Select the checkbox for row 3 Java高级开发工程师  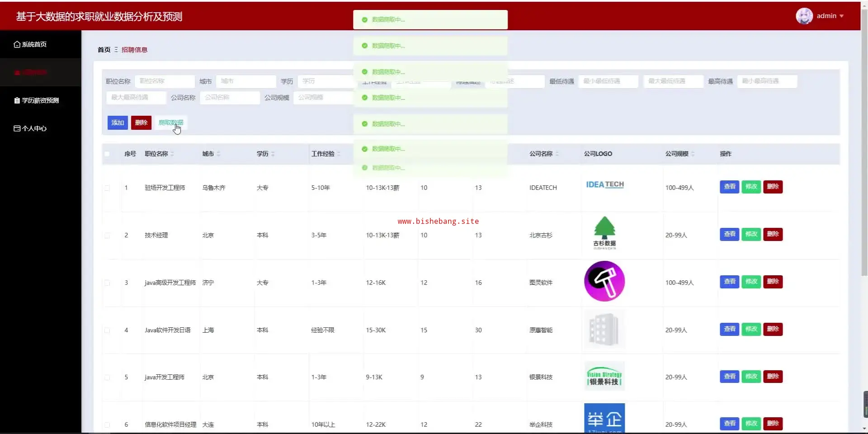tap(107, 283)
